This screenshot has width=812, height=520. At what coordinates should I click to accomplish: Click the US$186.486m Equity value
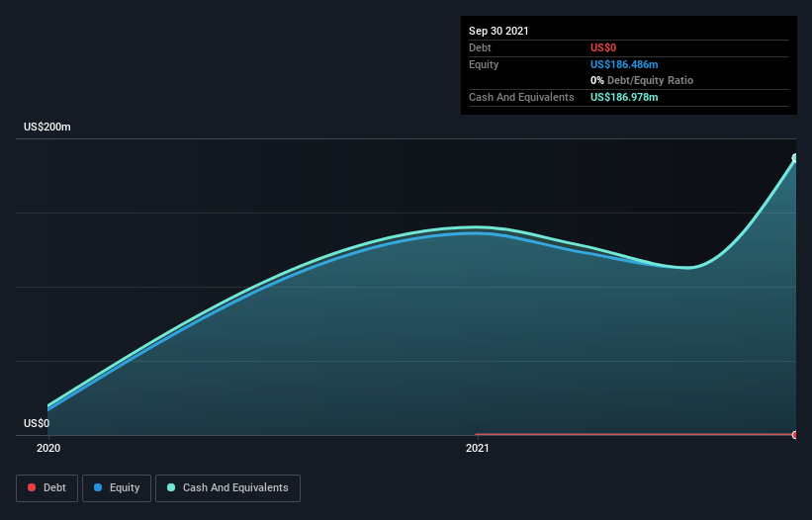pos(624,64)
